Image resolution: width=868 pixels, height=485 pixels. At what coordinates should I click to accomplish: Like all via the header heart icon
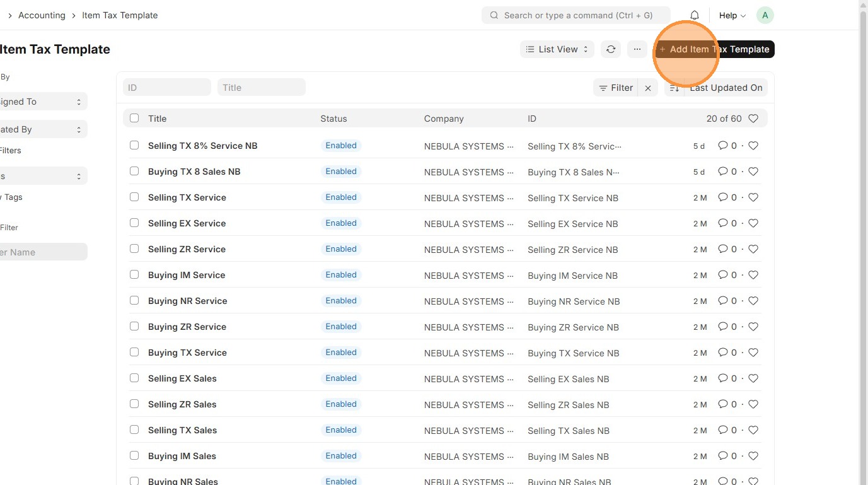tap(753, 119)
